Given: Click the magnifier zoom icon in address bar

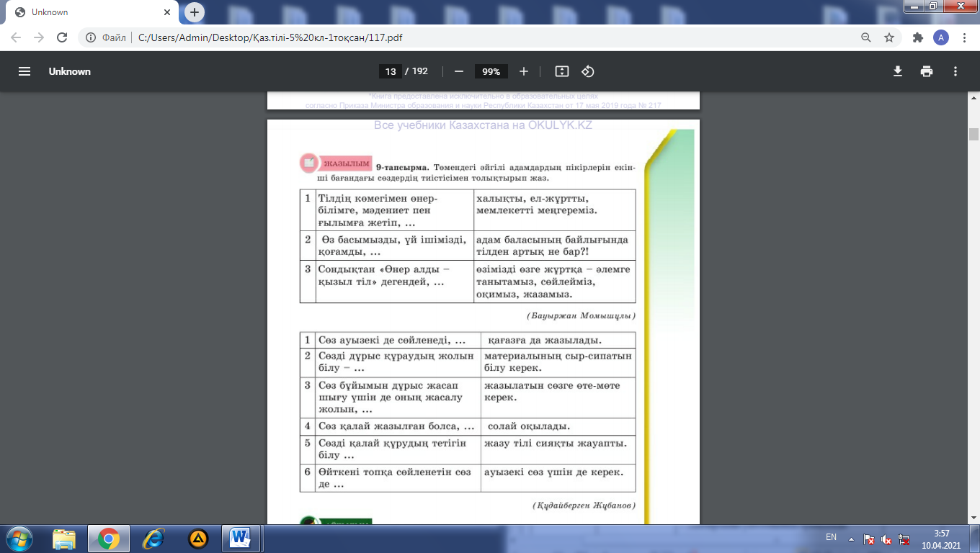Looking at the screenshot, I should 866,37.
